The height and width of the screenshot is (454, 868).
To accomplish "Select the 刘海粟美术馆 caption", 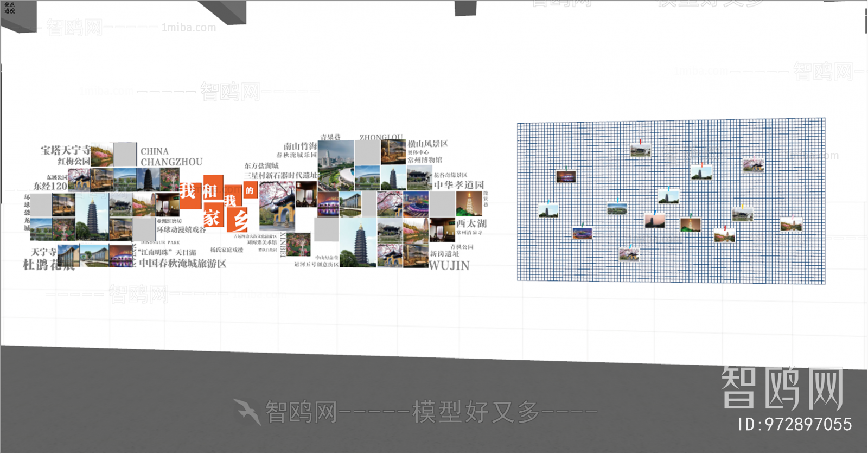I will coord(262,242).
